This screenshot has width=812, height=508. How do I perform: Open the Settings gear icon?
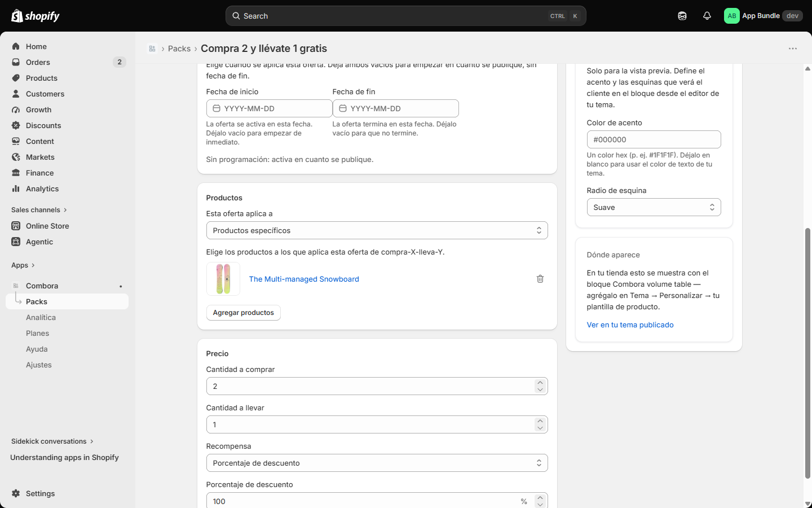(16, 493)
